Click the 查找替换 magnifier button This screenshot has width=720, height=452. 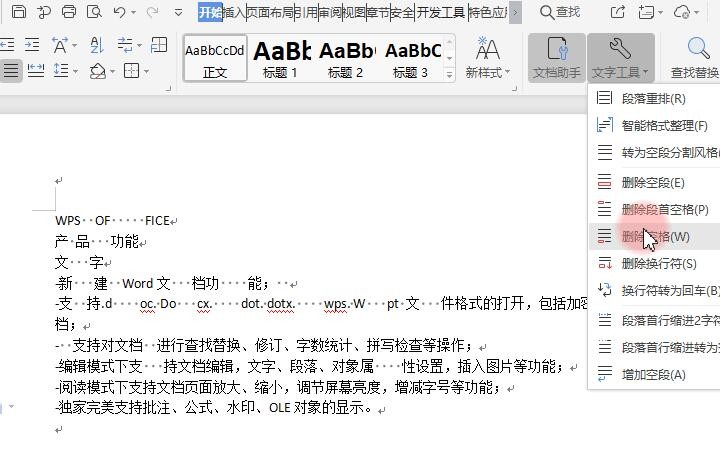click(x=695, y=58)
